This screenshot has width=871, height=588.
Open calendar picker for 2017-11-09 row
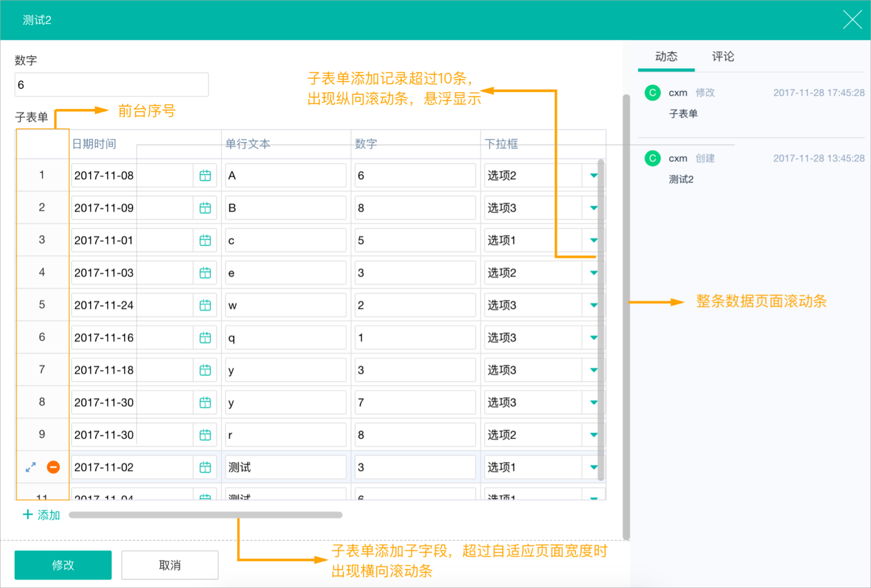point(205,208)
